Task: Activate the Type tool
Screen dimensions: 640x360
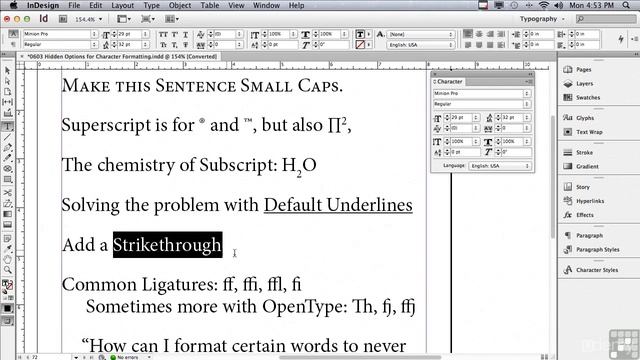Action: 7,127
